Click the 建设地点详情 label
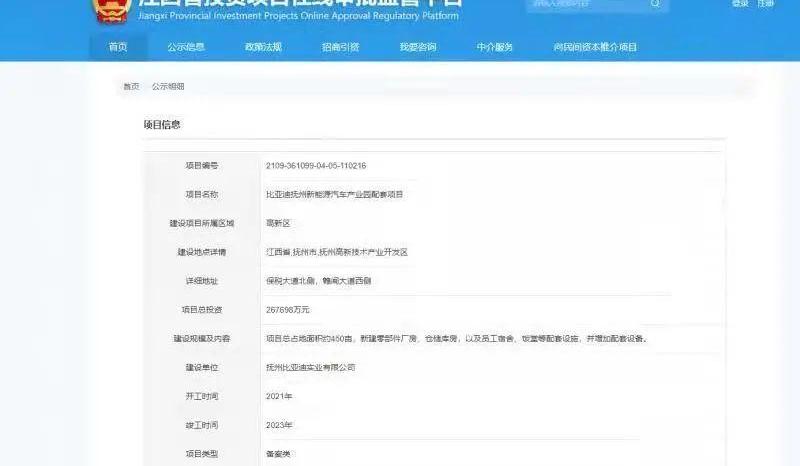Viewport: 800px width, 466px height. point(202,252)
